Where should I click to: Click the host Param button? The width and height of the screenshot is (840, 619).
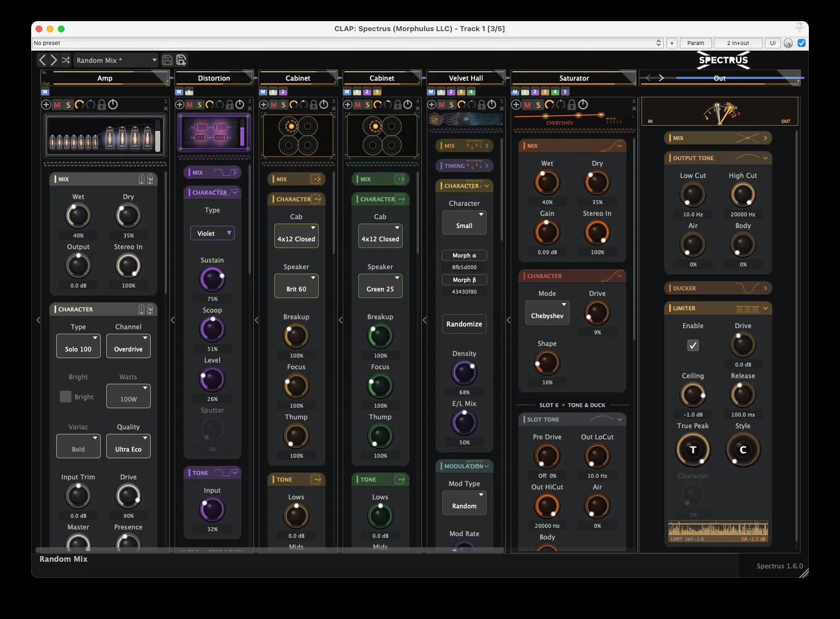[695, 43]
